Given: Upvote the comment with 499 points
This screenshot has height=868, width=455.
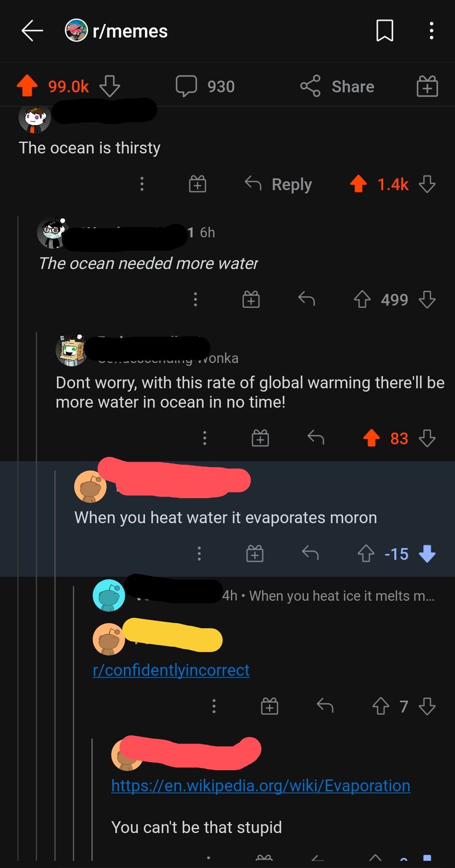Looking at the screenshot, I should point(362,300).
